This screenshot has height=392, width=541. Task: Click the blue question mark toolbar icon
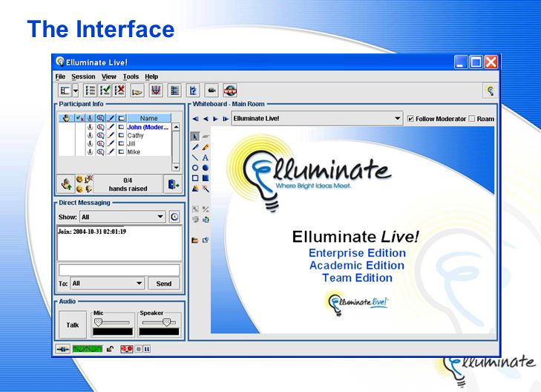point(193,91)
